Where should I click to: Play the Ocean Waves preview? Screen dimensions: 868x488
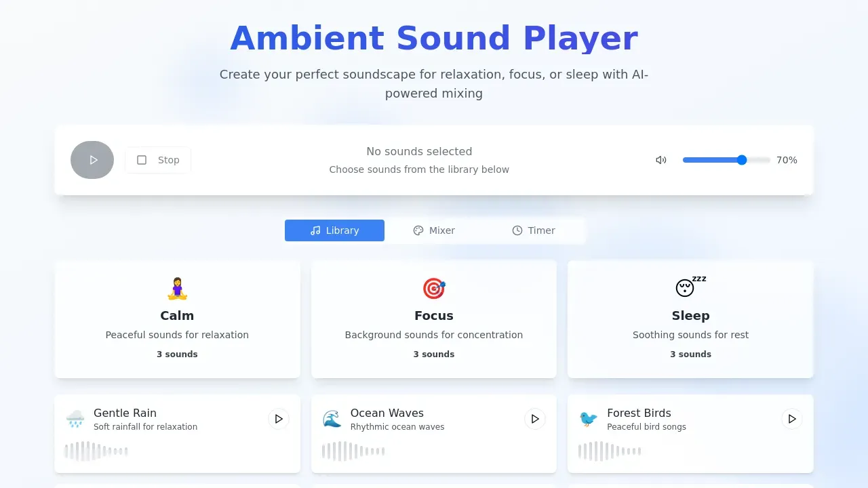point(535,419)
